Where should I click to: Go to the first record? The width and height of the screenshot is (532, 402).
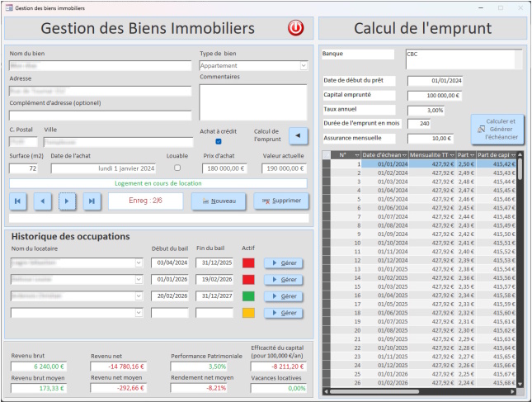click(x=20, y=201)
